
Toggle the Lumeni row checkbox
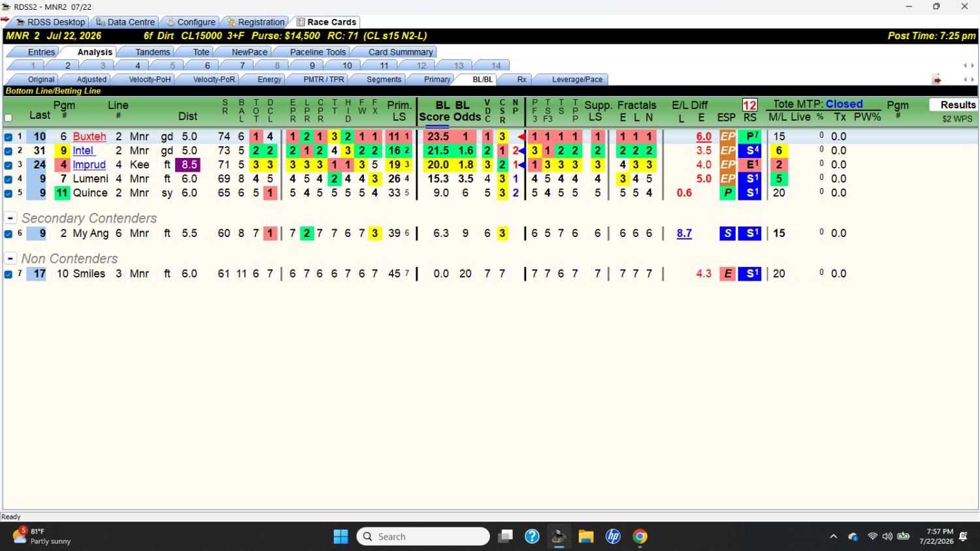pos(8,179)
